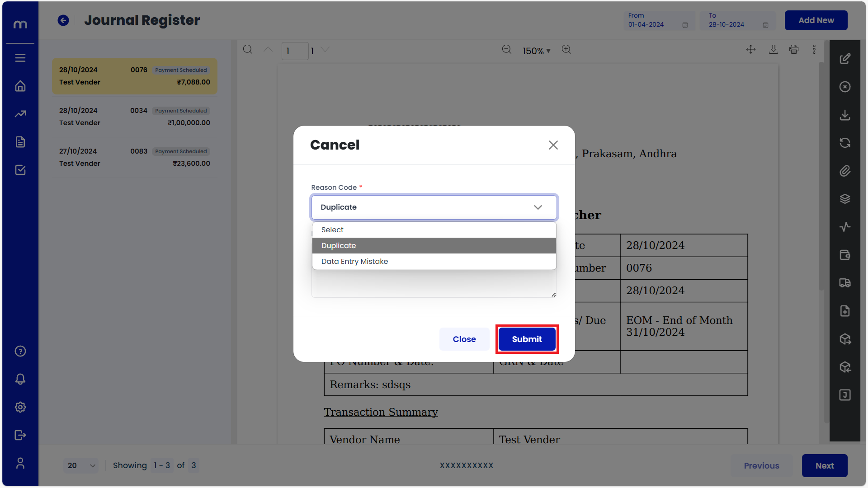868x488 pixels.
Task: Open the rows-per-page 20 dropdown
Action: [81, 465]
